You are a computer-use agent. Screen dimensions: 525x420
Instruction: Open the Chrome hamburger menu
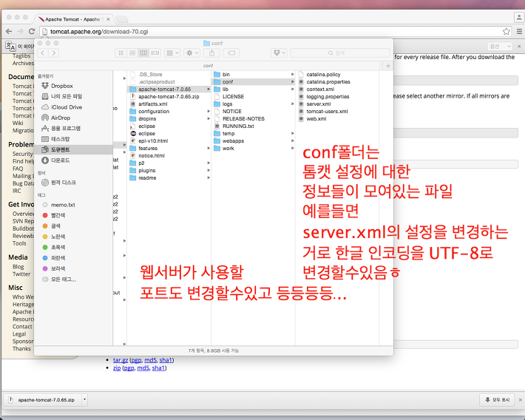519,32
